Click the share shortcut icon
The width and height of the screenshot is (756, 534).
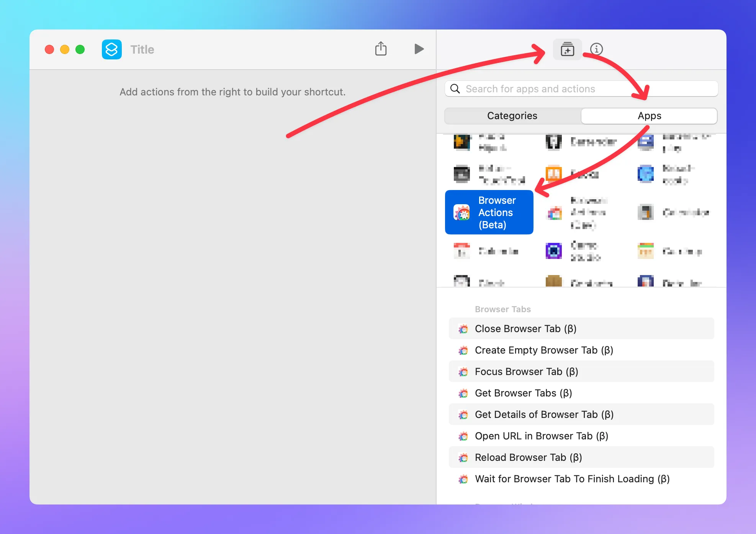(381, 49)
